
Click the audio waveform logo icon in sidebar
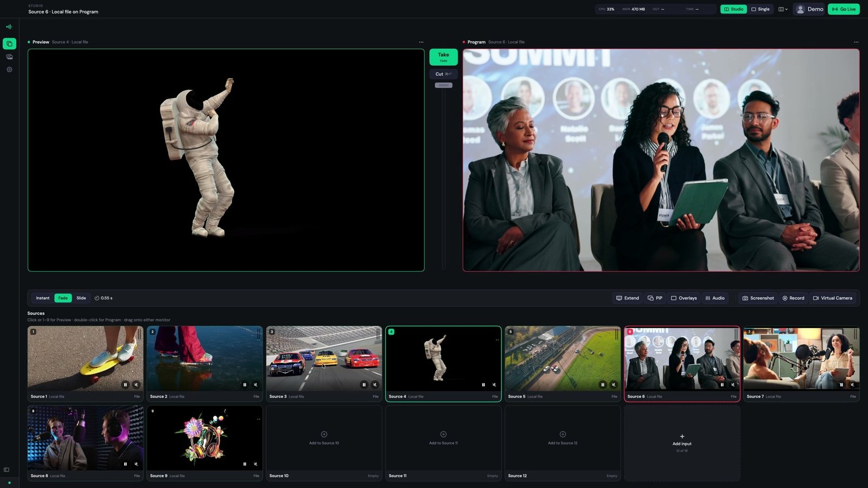(x=9, y=27)
